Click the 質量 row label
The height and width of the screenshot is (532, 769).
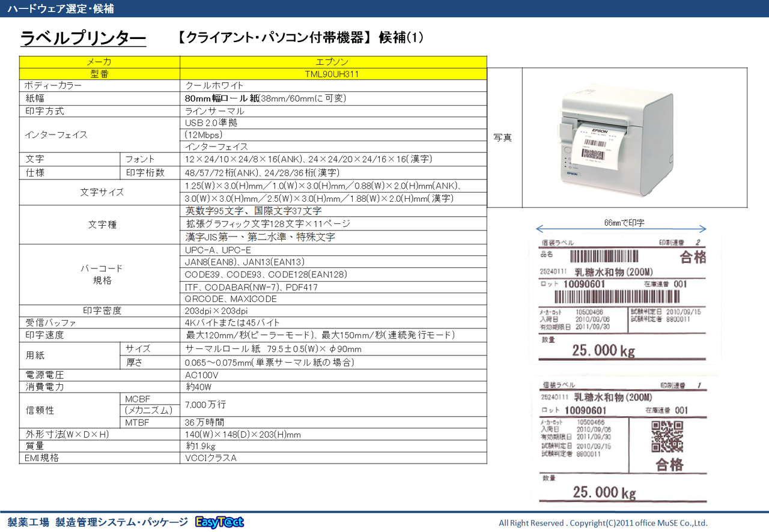click(34, 446)
